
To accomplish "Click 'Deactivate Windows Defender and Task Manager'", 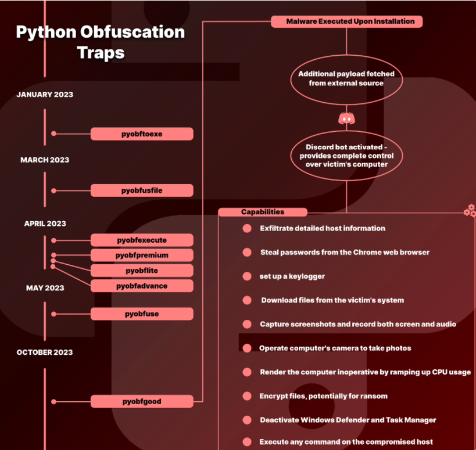I will [348, 420].
